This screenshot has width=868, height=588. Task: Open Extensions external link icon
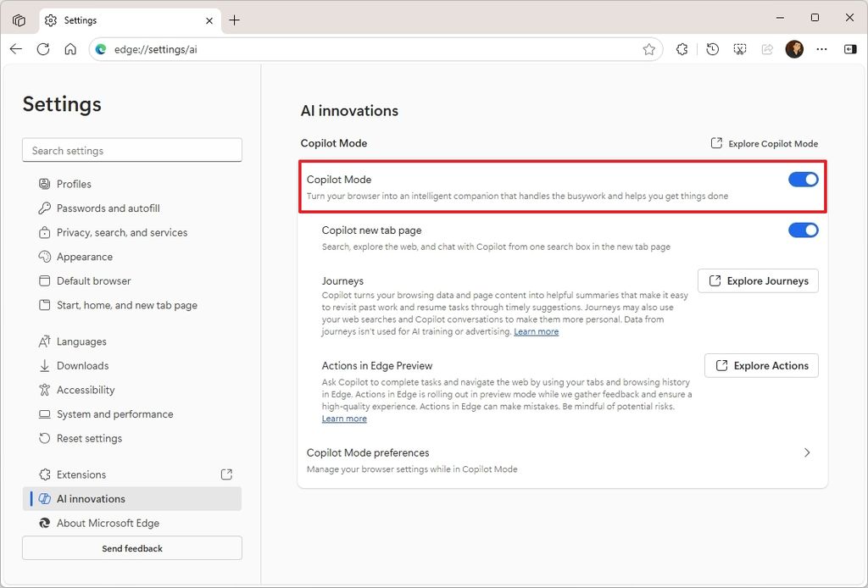click(x=226, y=474)
